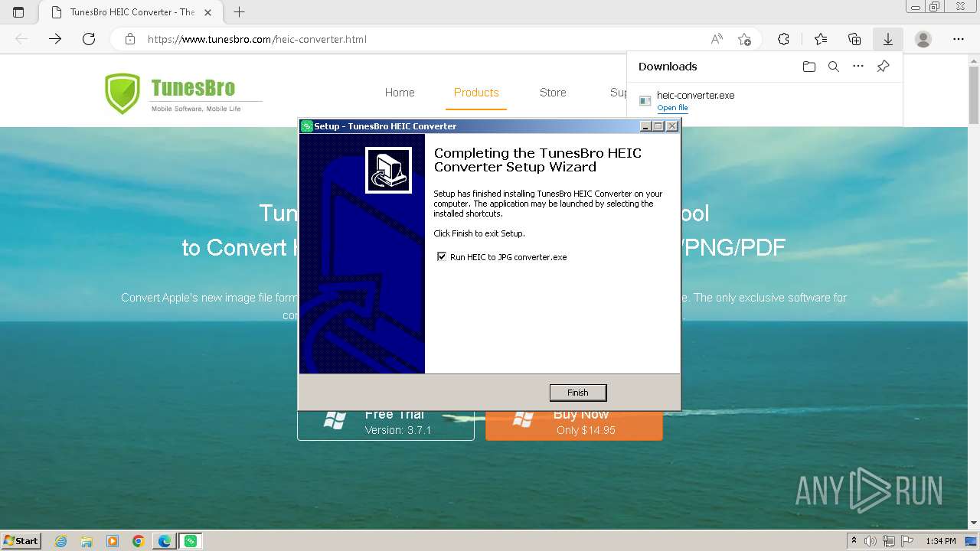Viewport: 980px width, 551px height.
Task: Open the Home menu item
Action: pyautogui.click(x=400, y=93)
